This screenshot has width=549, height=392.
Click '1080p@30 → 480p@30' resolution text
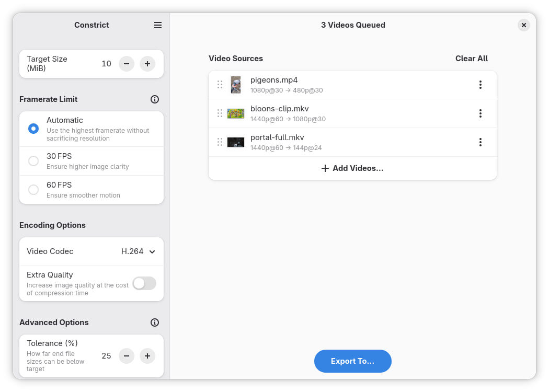(287, 90)
